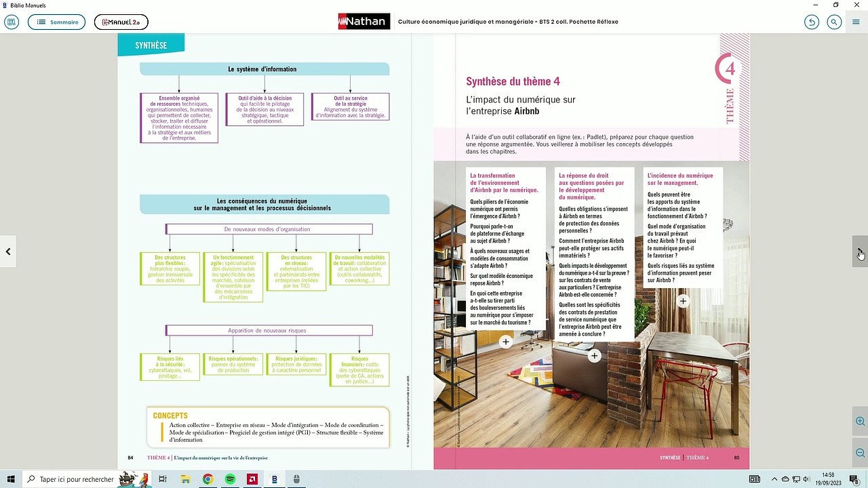Click 'L'incidence du numérique sur le management' heading
Screen dimensions: 868x488
coord(680,180)
